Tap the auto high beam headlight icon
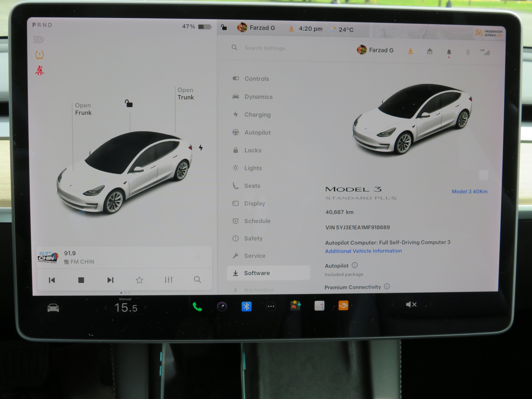 click(x=38, y=39)
